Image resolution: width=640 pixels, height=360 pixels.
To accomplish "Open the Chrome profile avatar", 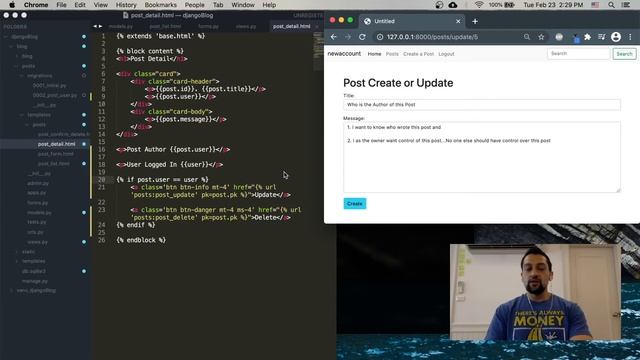I will pos(616,37).
